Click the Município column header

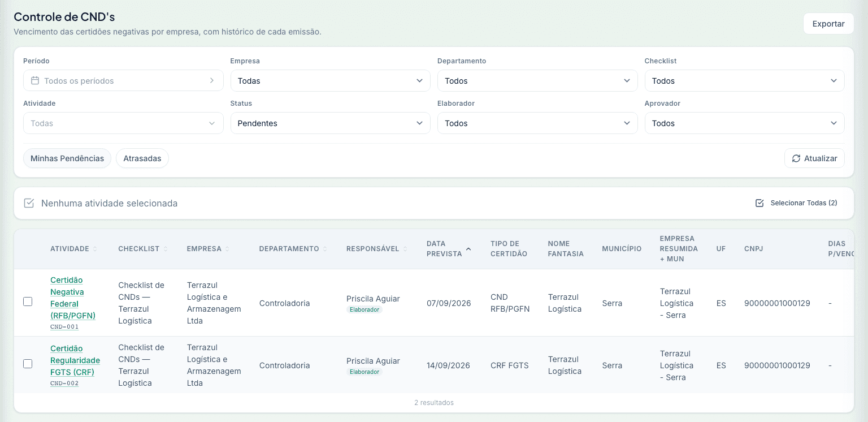(x=622, y=249)
